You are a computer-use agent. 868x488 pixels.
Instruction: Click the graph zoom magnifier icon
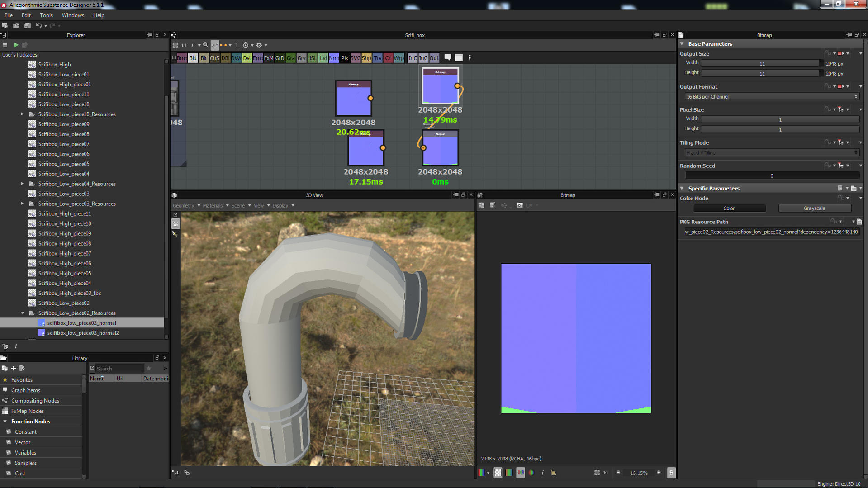[x=206, y=45]
